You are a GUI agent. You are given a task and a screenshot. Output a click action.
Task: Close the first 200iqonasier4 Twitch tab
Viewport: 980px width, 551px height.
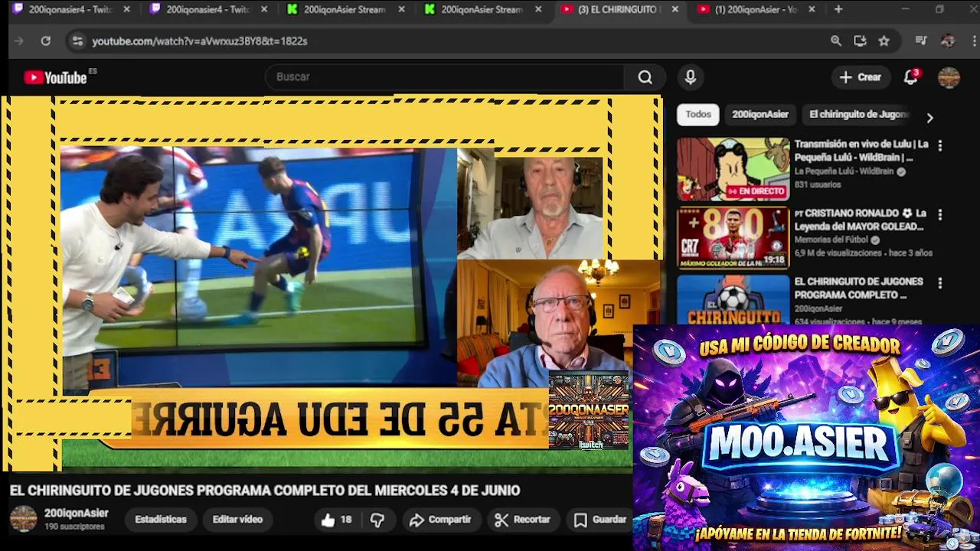click(x=126, y=10)
